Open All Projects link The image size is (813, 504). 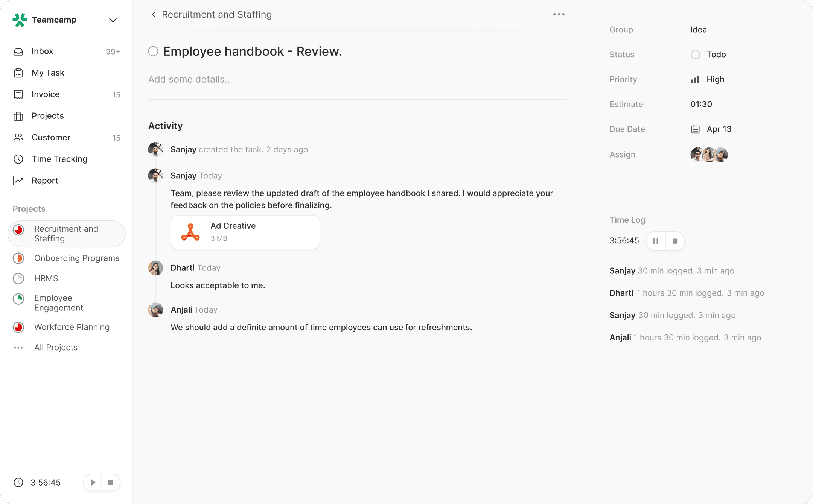(x=56, y=348)
